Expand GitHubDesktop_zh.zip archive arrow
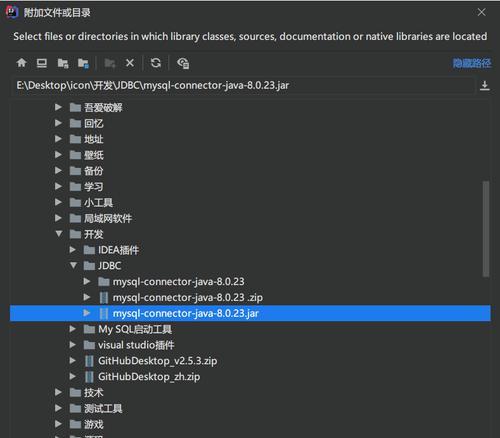Image resolution: width=500 pixels, height=438 pixels. 73,376
